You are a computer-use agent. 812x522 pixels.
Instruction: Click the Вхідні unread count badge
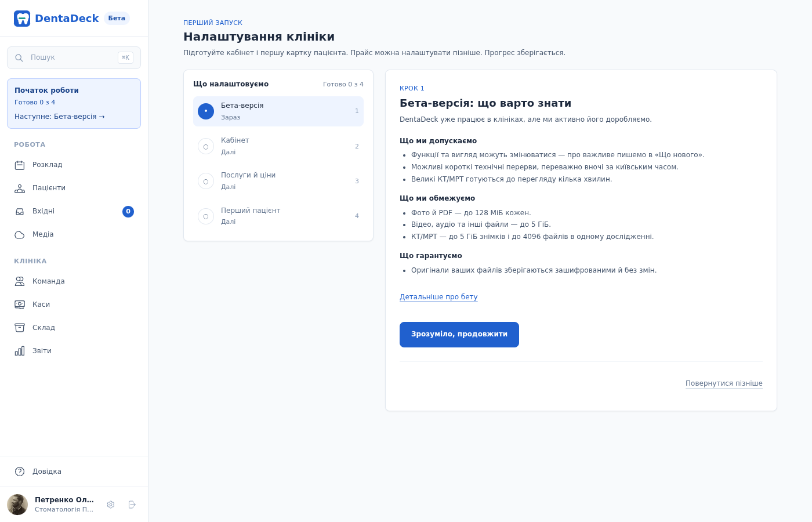coord(128,212)
